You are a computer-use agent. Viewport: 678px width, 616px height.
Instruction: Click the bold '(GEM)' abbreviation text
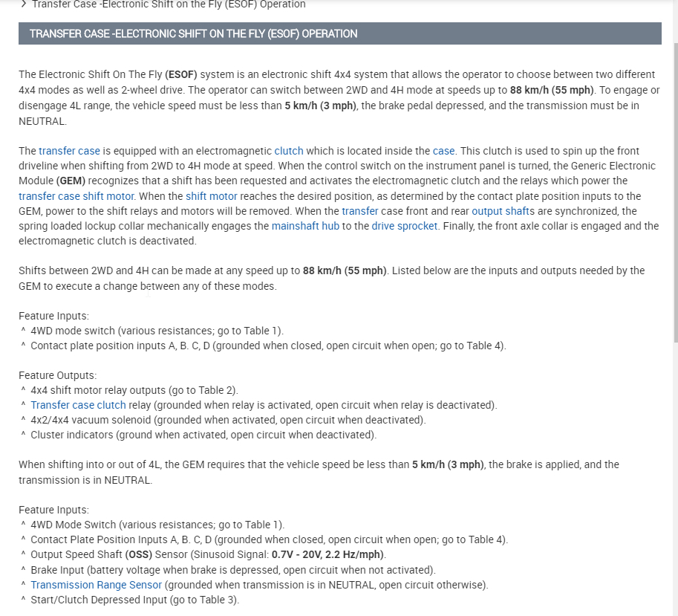(x=71, y=181)
